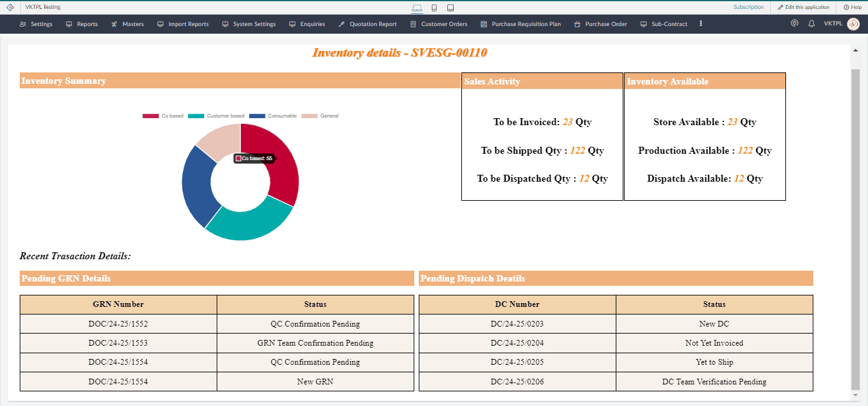Click the back arrow beside VKTPL Testing
Screen dimensions: 868x406
tap(9, 7)
